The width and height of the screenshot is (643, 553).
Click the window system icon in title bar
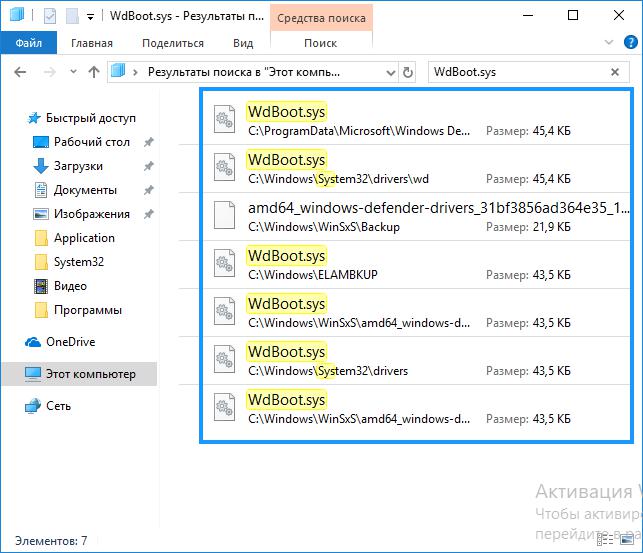(x=17, y=15)
